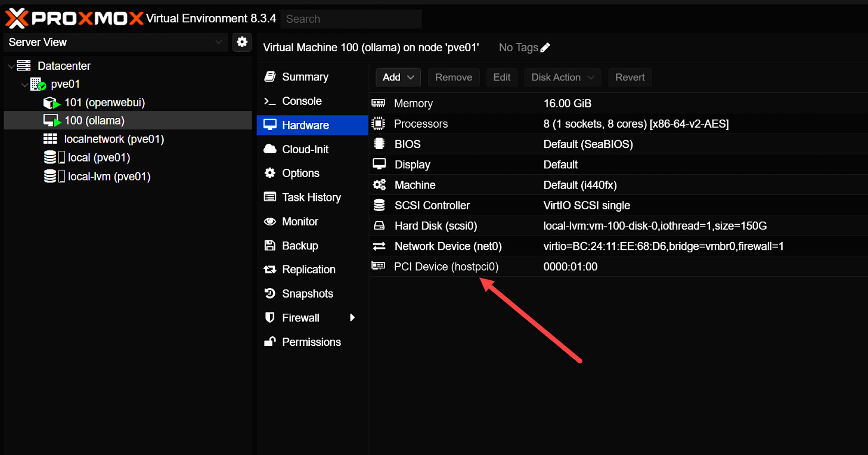The image size is (868, 455).
Task: Open the Server View gear settings
Action: click(x=242, y=42)
